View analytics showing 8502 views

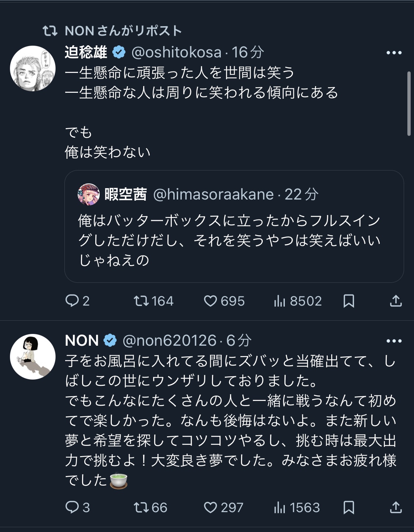pyautogui.click(x=298, y=301)
